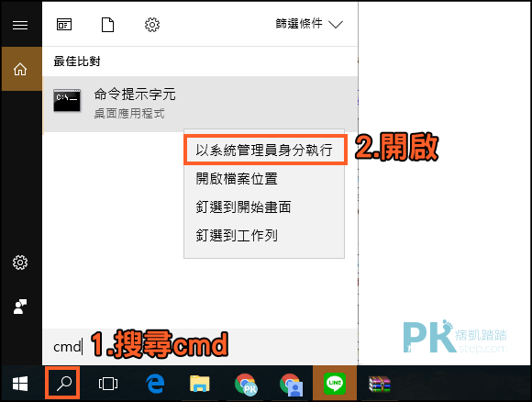Filter results by Settings gear icon at top
Image resolution: width=532 pixels, height=402 pixels.
pos(152,25)
